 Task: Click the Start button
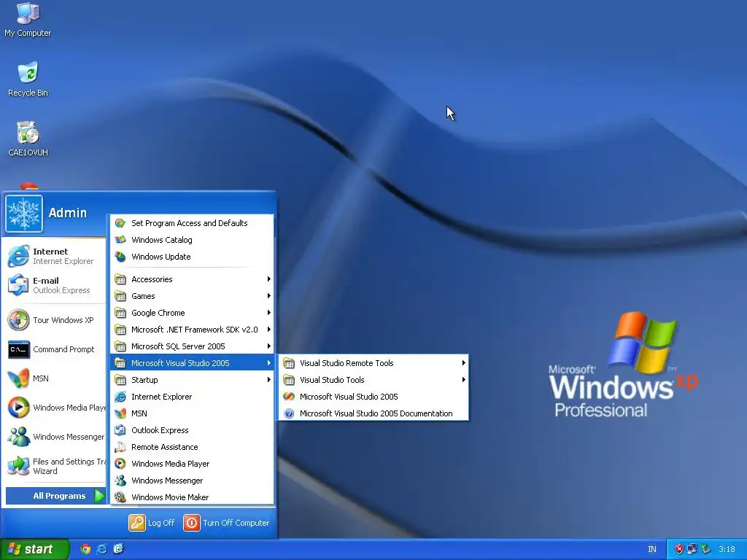pyautogui.click(x=34, y=549)
